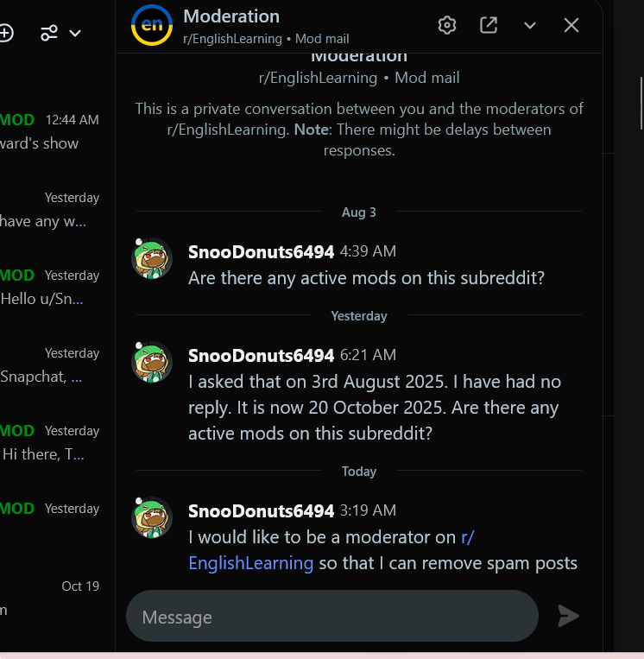Open the MOD conversation from 12:44 AM
Screen dimensions: 644x659
50,131
